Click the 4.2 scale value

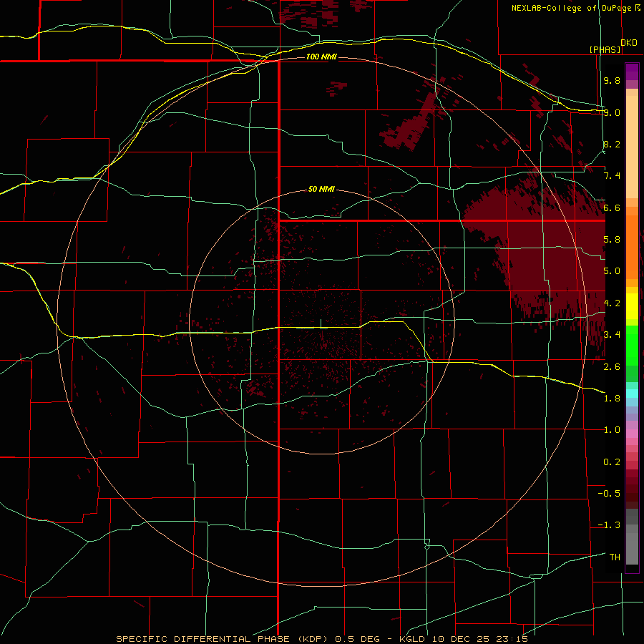tap(612, 303)
